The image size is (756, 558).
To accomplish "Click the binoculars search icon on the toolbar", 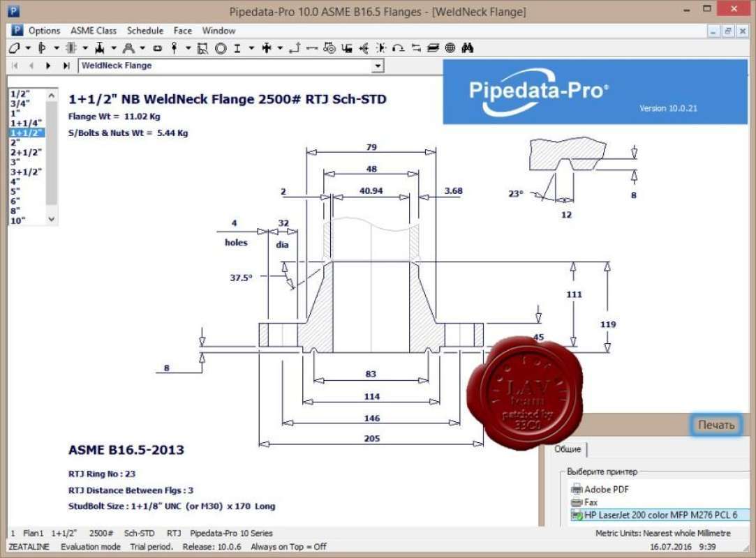I will pos(466,47).
